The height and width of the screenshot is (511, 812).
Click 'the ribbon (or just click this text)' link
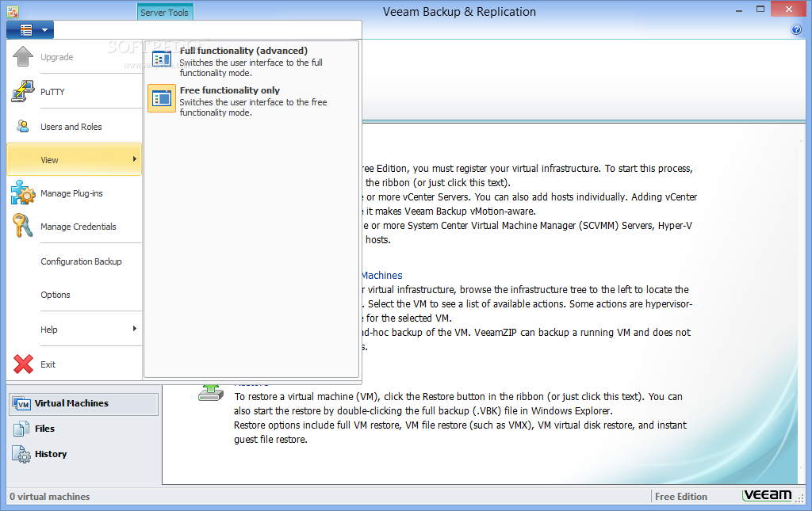pyautogui.click(x=438, y=182)
